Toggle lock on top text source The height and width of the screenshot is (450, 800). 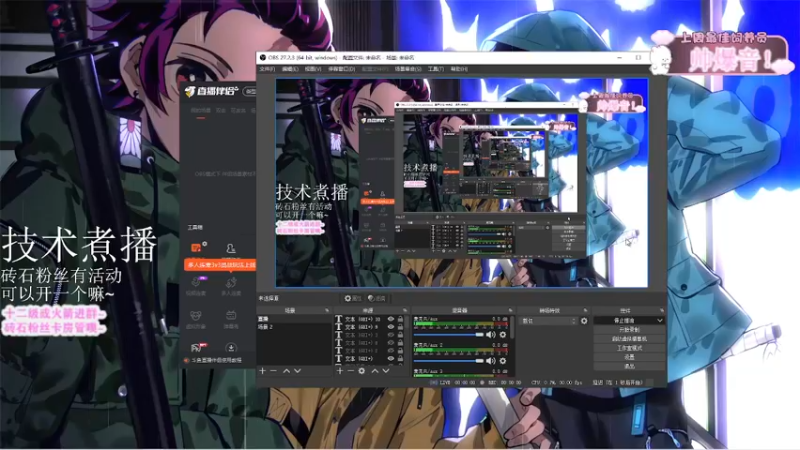pyautogui.click(x=401, y=319)
